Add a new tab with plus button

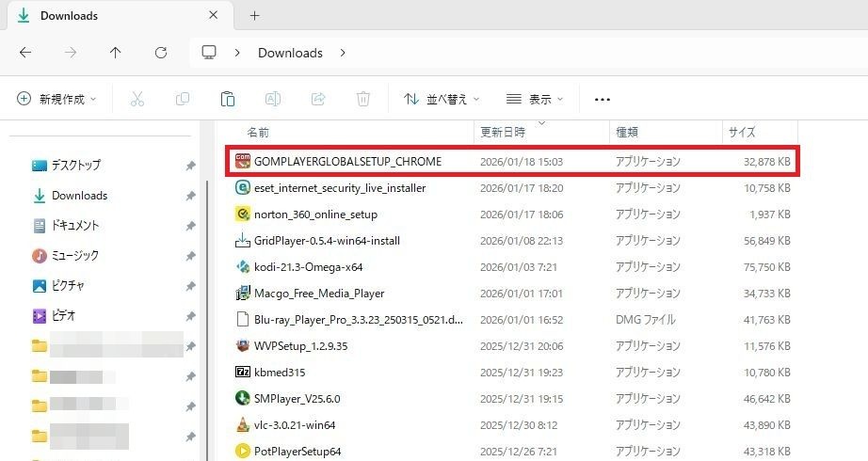click(254, 16)
